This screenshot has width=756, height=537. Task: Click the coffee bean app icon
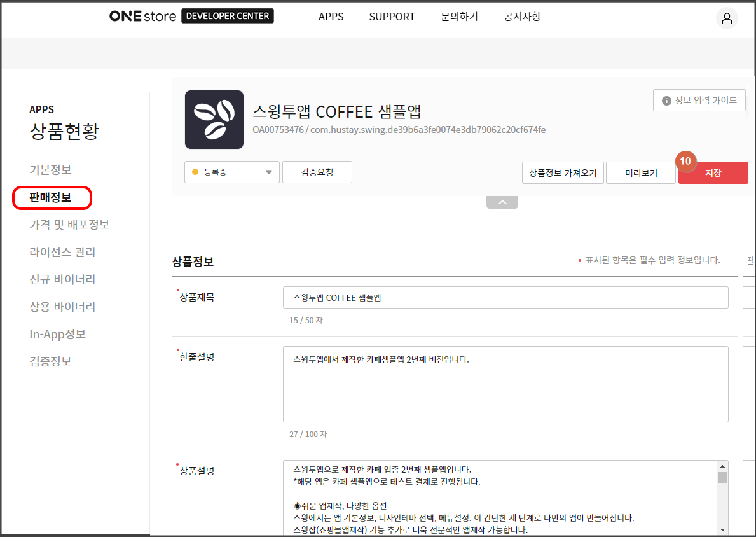click(214, 120)
